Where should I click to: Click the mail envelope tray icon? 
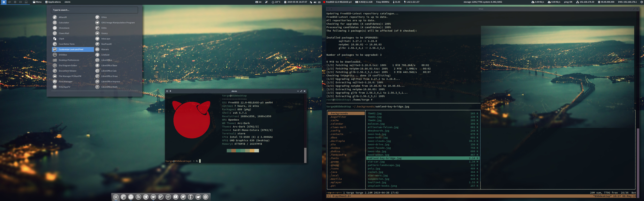(319, 2)
